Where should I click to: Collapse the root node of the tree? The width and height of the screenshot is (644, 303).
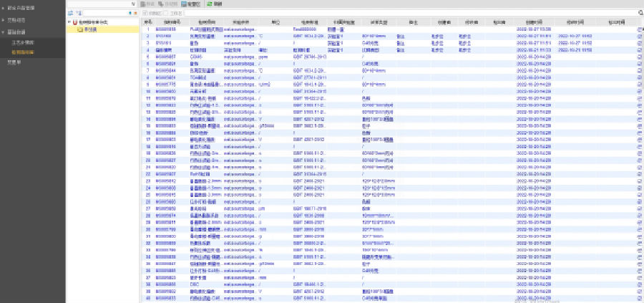[69, 22]
